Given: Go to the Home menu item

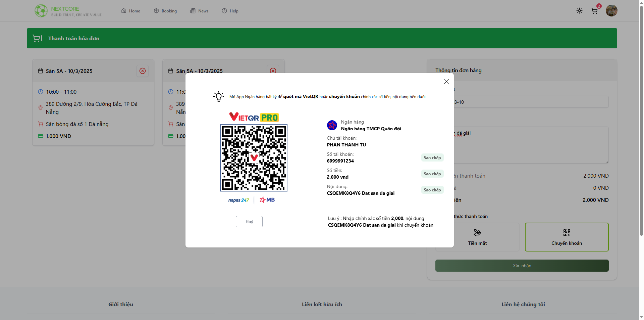Looking at the screenshot, I should [x=131, y=11].
